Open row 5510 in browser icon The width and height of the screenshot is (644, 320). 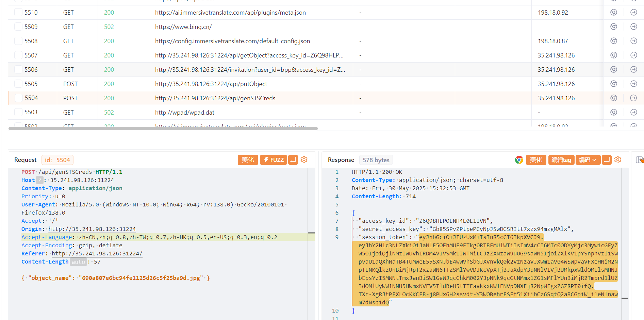pos(614,12)
